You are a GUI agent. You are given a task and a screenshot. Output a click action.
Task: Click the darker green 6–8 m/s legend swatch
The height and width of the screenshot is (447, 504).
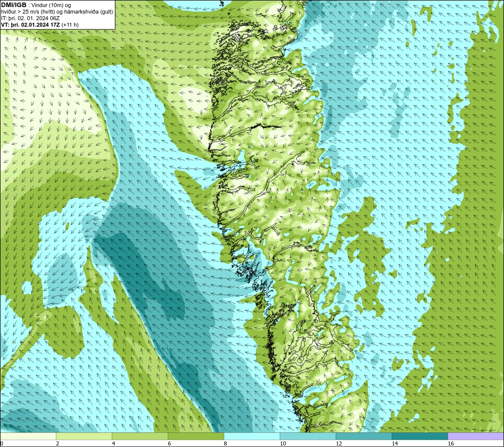(196, 436)
